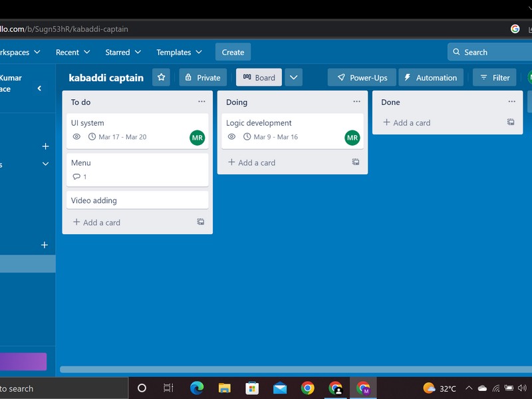The image size is (532, 399).
Task: Select the Board view button
Action: pos(259,77)
